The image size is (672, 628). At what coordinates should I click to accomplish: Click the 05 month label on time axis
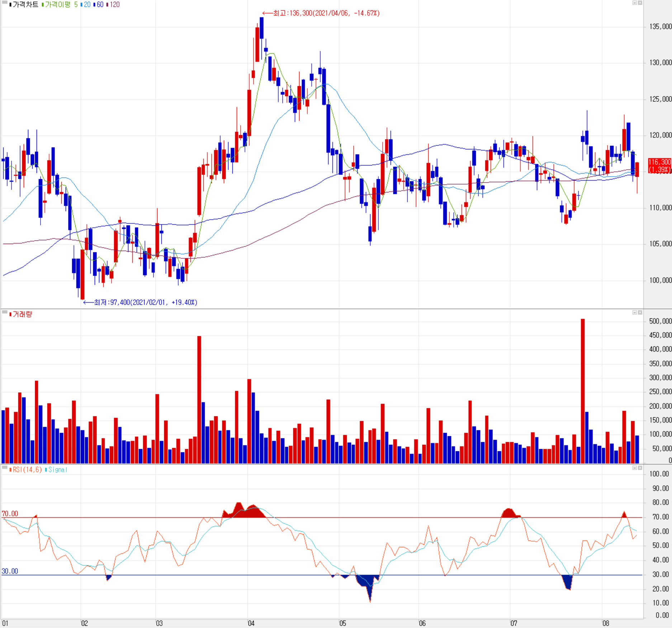(x=343, y=623)
